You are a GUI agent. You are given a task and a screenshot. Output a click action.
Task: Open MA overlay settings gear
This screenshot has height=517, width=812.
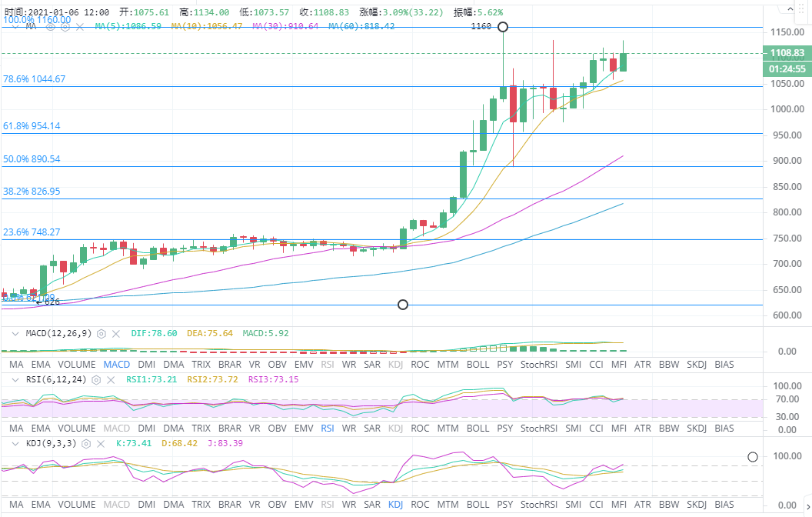[x=65, y=26]
